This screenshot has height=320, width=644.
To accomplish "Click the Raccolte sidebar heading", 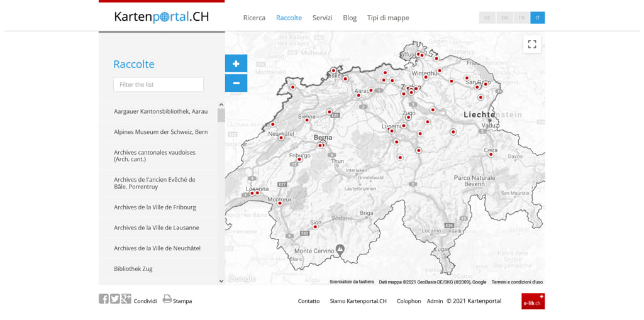I will click(134, 65).
